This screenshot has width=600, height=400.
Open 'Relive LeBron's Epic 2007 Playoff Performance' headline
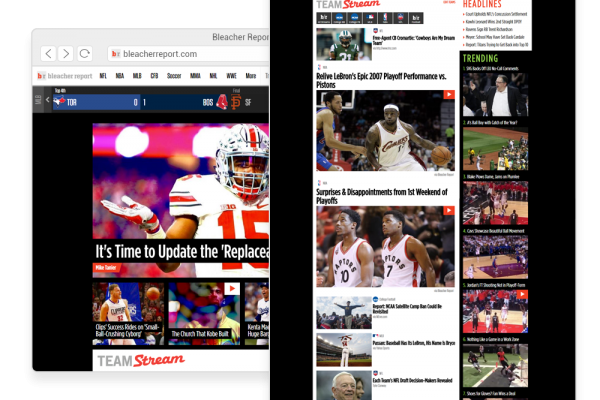tap(381, 80)
